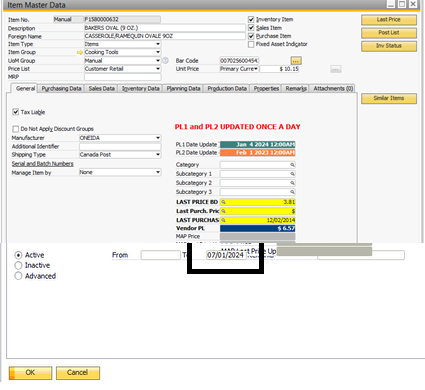This screenshot has width=425, height=390.
Task: Uncheck the Tax Liable checkbox
Action: tap(16, 112)
